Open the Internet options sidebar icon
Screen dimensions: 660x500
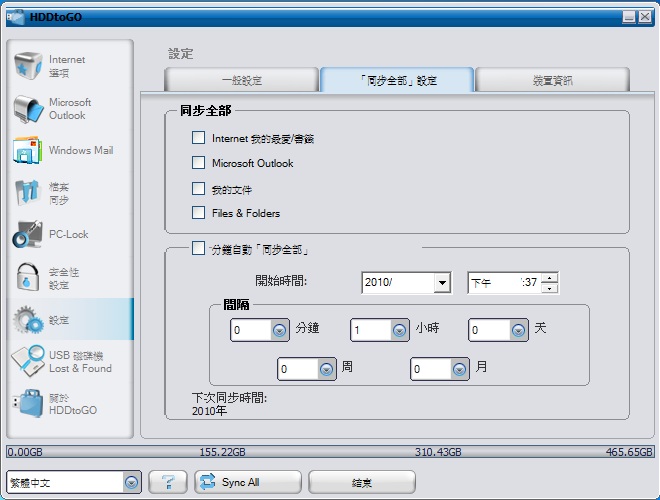(x=27, y=67)
